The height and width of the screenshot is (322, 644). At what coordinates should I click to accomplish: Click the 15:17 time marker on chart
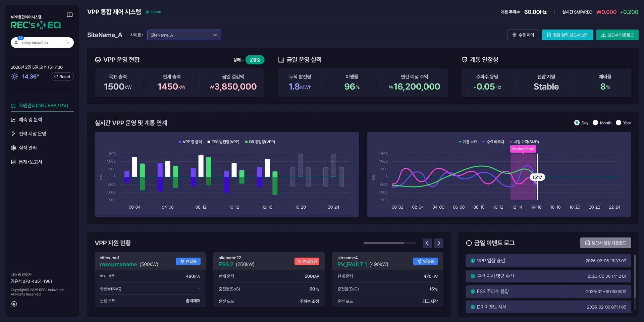tap(537, 177)
